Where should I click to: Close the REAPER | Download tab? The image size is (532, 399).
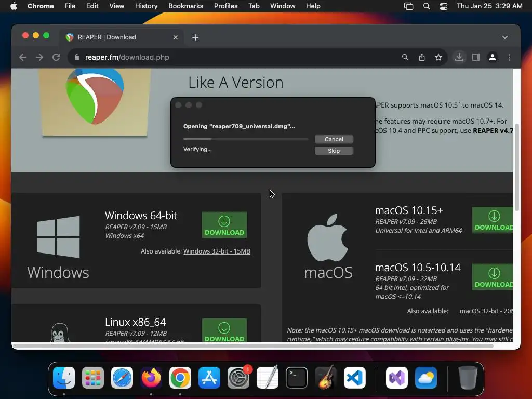click(176, 37)
